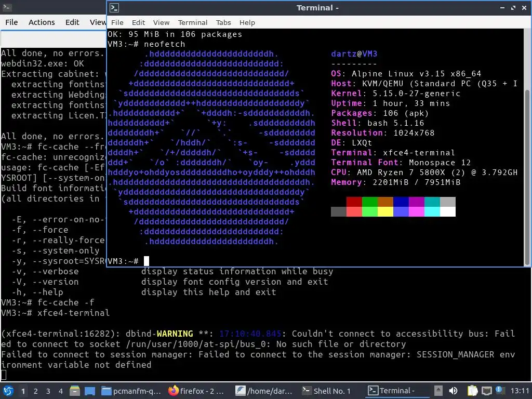Click the 'dartz@VM3' neofetch header text
This screenshot has height=399, width=532.
(x=354, y=54)
